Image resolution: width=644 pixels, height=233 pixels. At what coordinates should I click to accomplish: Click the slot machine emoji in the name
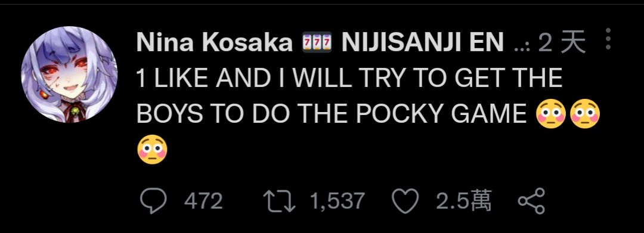click(317, 43)
